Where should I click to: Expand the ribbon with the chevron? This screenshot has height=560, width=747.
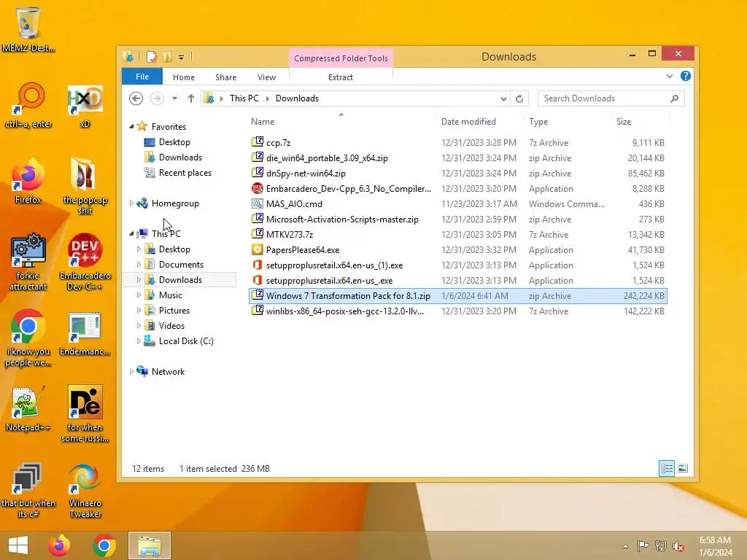pyautogui.click(x=670, y=76)
